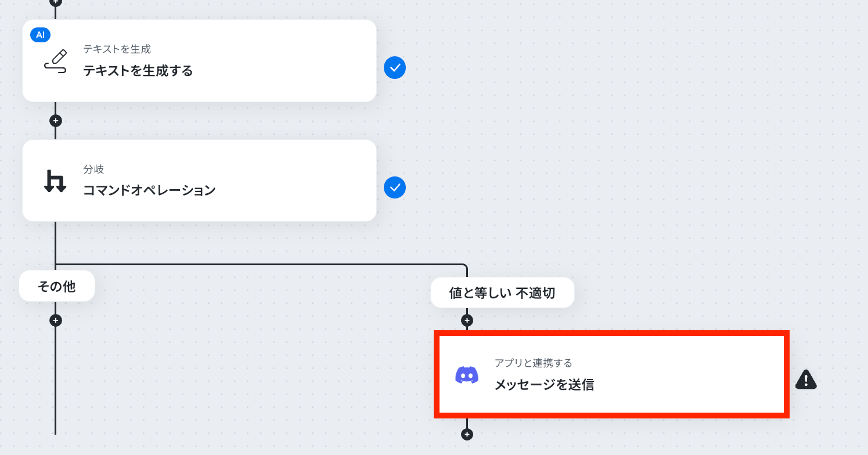Image resolution: width=868 pixels, height=455 pixels.
Task: Click the Discord logo icon
Action: [467, 375]
